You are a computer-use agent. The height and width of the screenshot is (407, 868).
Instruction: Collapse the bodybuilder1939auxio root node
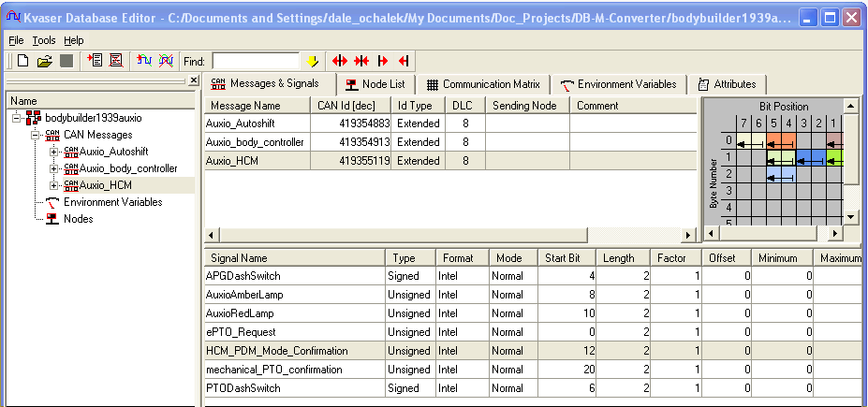(x=16, y=118)
